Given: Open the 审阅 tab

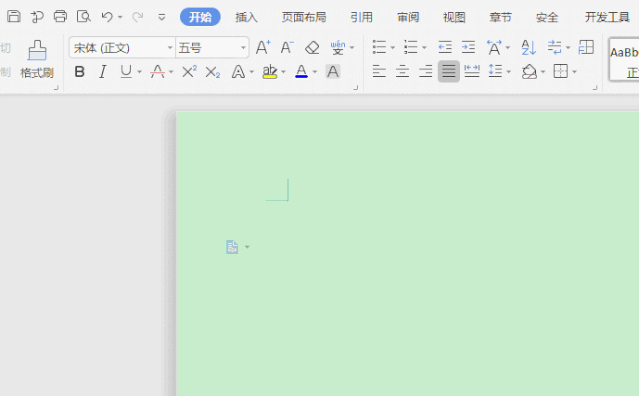Looking at the screenshot, I should coord(408,17).
